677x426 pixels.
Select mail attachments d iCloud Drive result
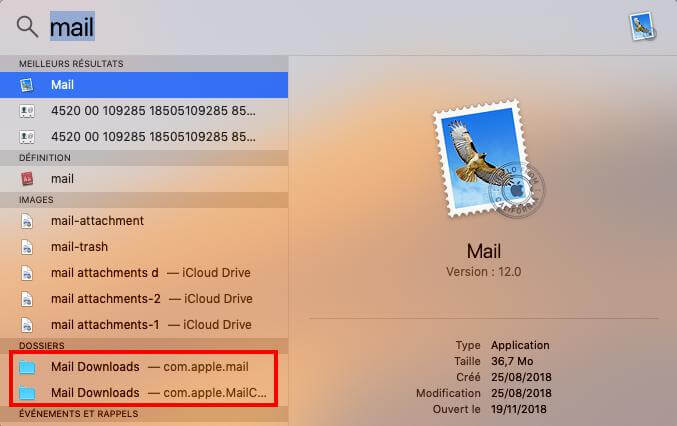coord(144,273)
